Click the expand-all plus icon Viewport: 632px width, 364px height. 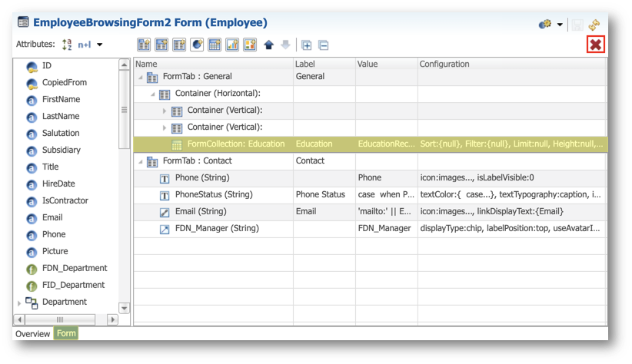pos(306,45)
